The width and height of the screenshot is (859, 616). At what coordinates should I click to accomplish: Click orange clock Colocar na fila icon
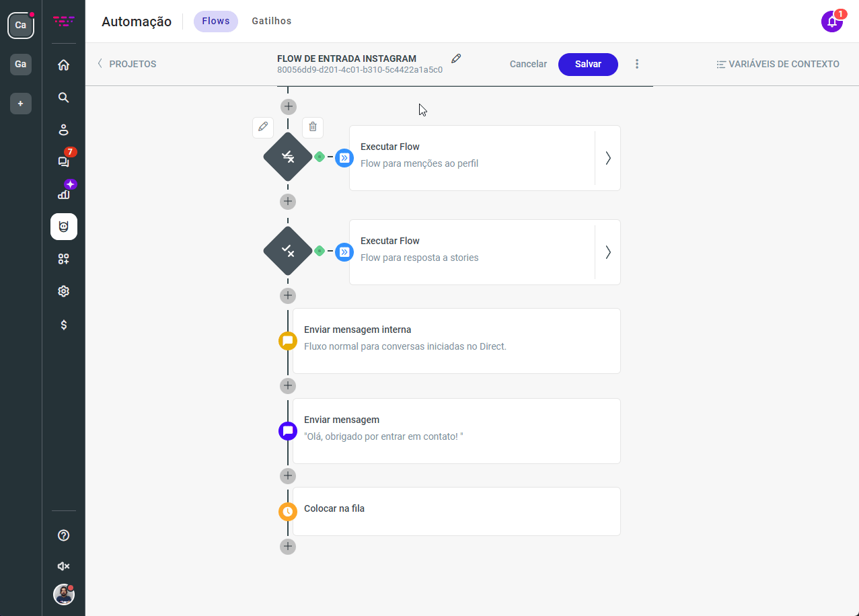tap(288, 512)
